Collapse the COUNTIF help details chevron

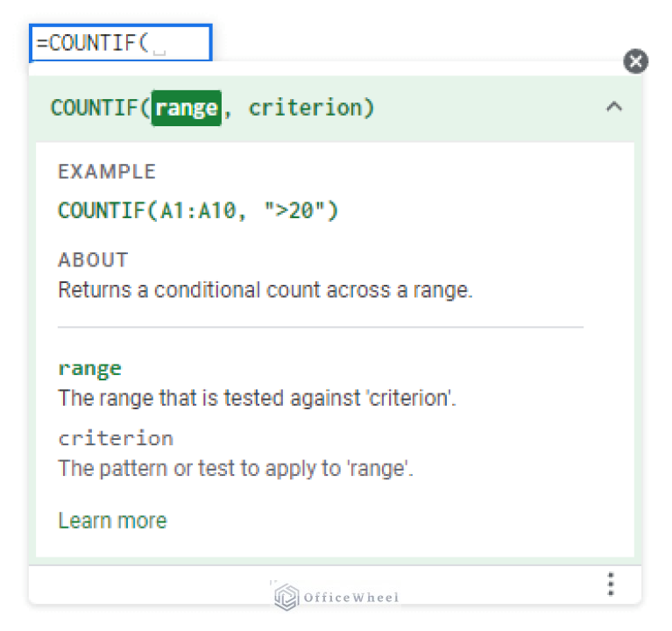tap(614, 108)
